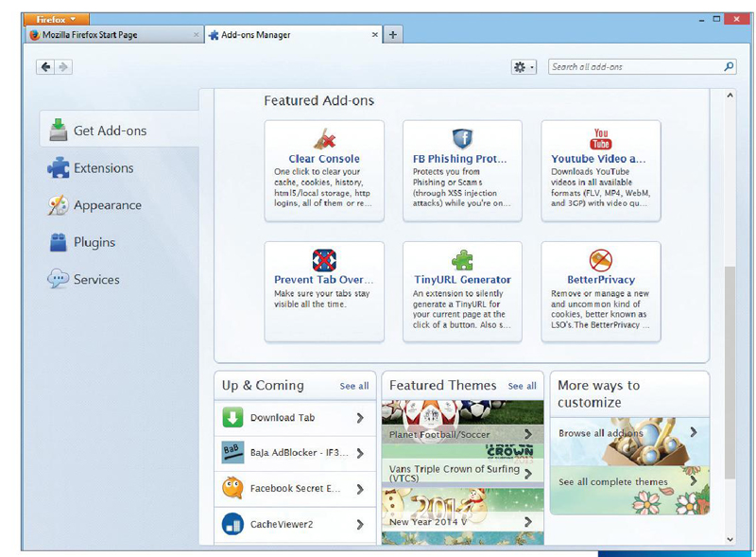Select Get Add-ons in sidebar
This screenshot has width=756, height=557.
119,130
